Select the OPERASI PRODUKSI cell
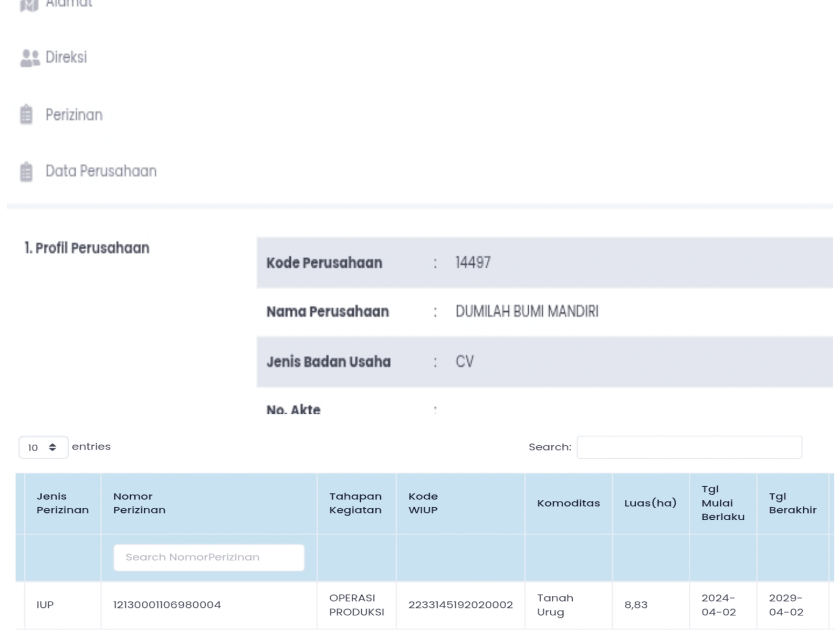The image size is (840, 630). (x=356, y=605)
